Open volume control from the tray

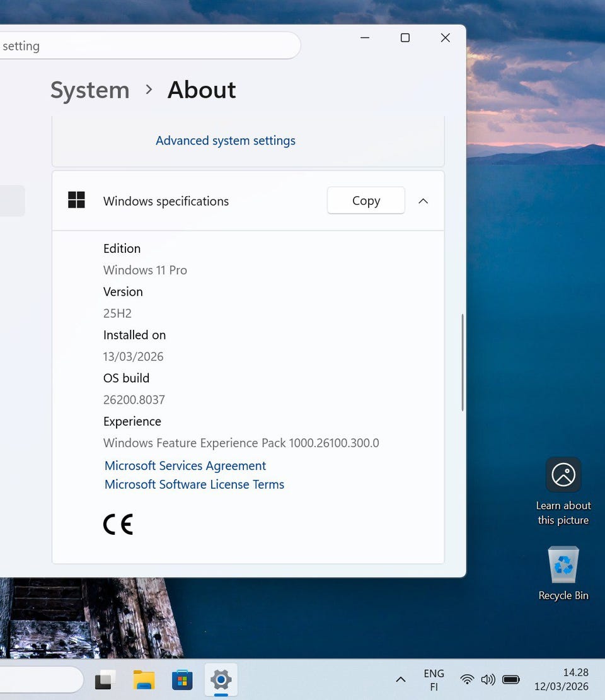pyautogui.click(x=488, y=680)
